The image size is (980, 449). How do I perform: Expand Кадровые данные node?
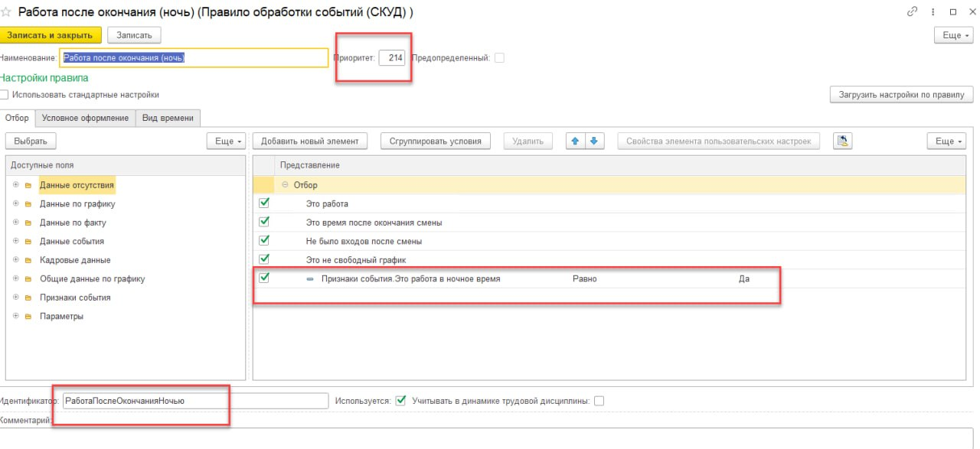(x=15, y=260)
